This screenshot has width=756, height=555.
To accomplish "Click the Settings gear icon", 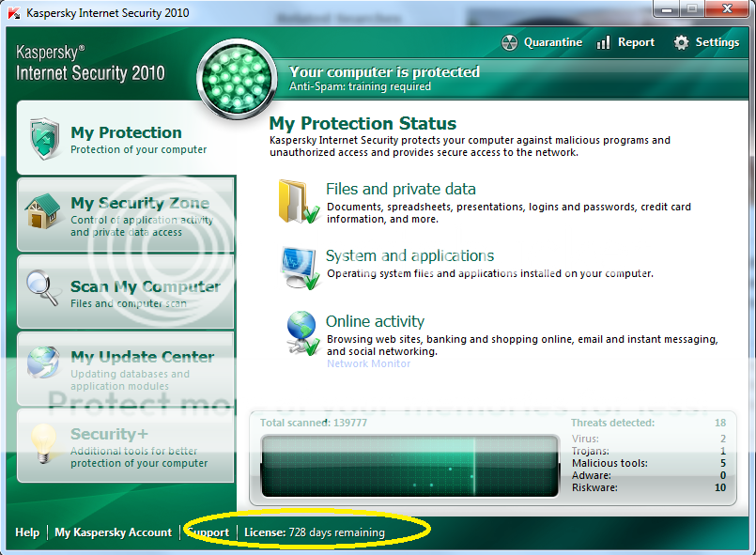I will coord(681,43).
